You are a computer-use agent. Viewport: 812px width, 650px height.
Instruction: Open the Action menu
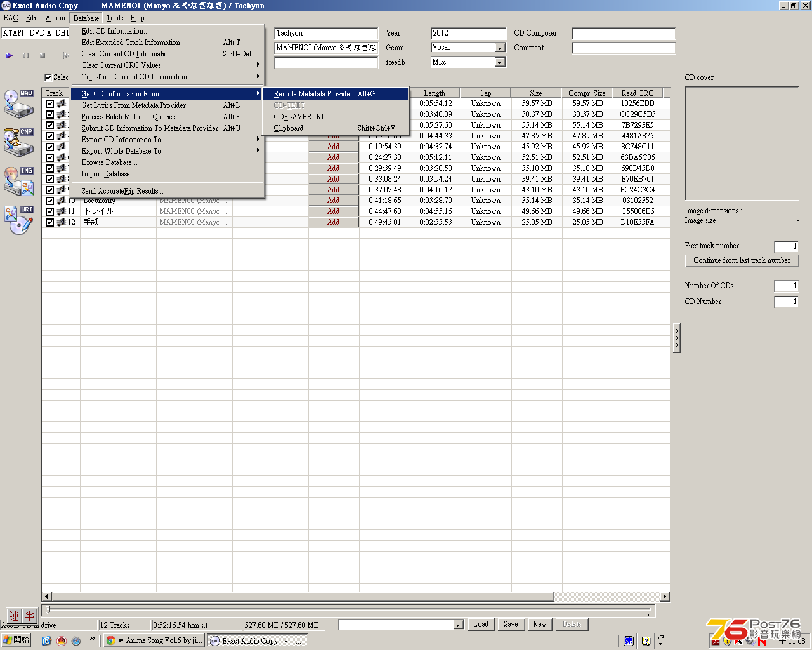pos(55,18)
